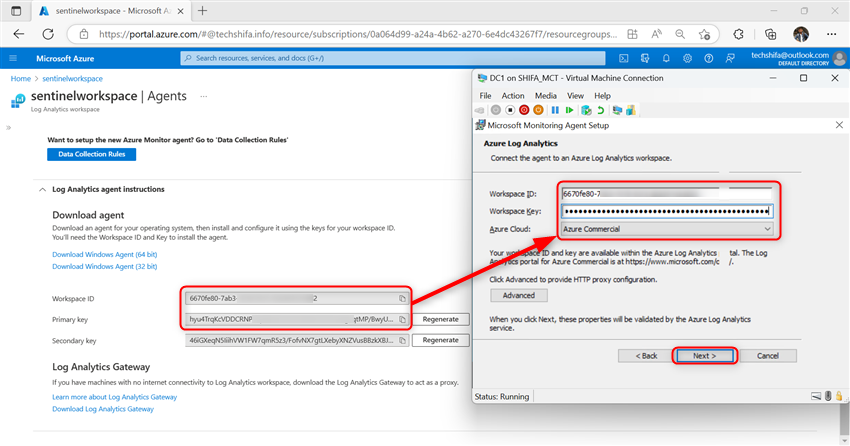
Task: Click Status: Running text in VM window
Action: tap(502, 397)
